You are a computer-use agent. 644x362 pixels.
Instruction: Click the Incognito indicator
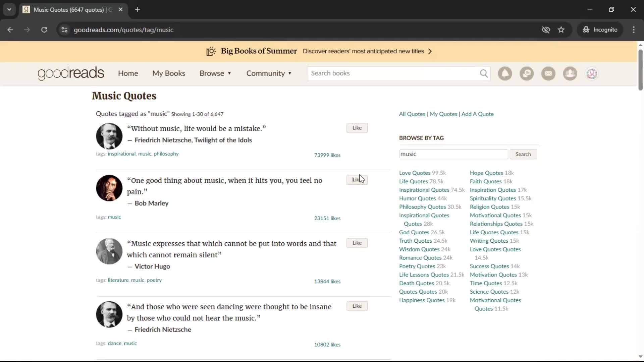(600, 29)
